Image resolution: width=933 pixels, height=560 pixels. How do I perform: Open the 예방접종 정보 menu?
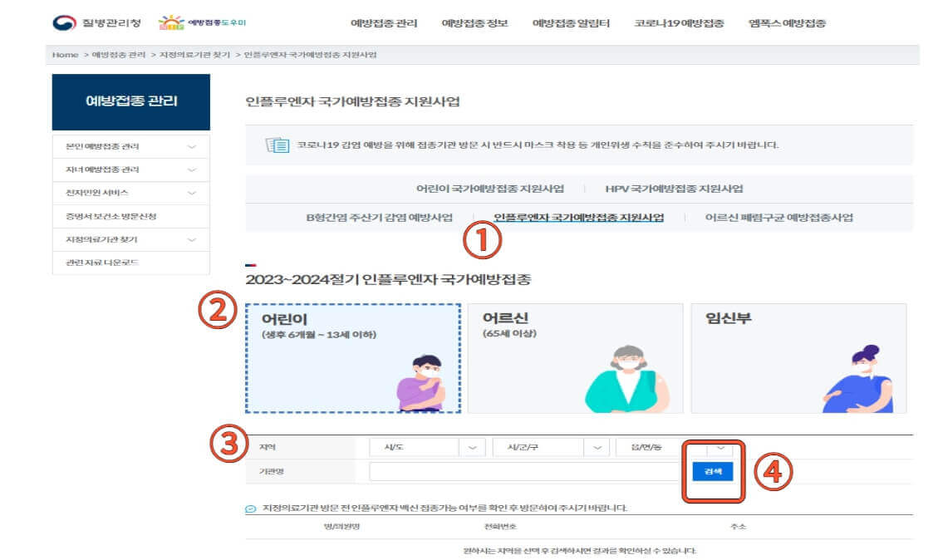tap(473, 23)
